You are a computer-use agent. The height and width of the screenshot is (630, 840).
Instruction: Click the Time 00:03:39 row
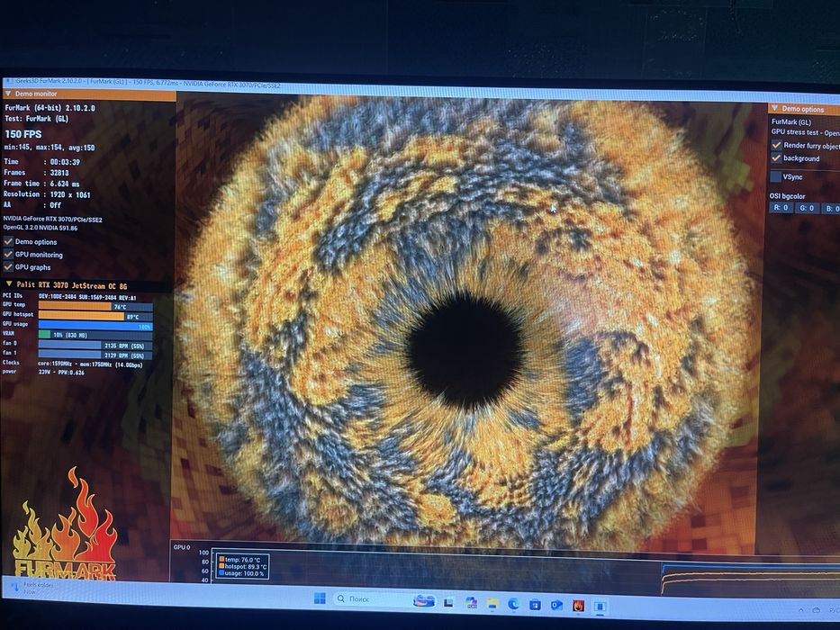click(x=41, y=162)
